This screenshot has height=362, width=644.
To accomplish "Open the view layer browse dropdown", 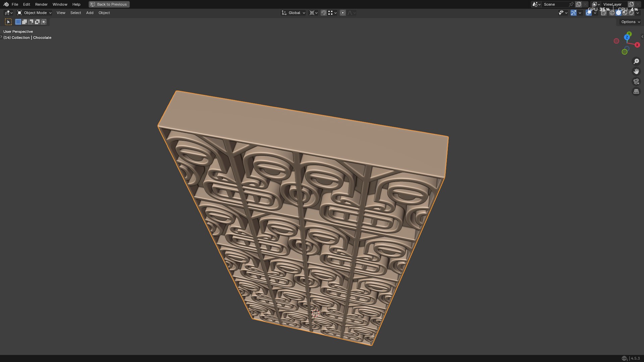I will 596,4.
